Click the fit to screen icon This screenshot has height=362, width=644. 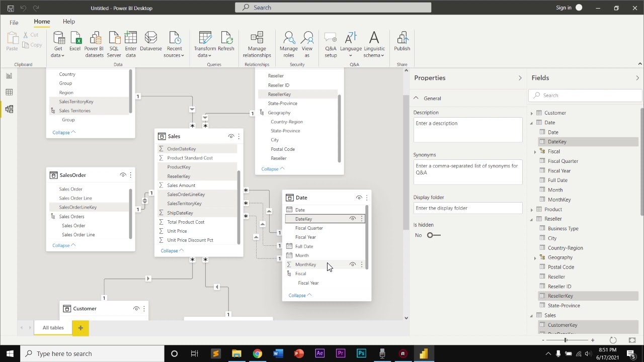(x=632, y=340)
